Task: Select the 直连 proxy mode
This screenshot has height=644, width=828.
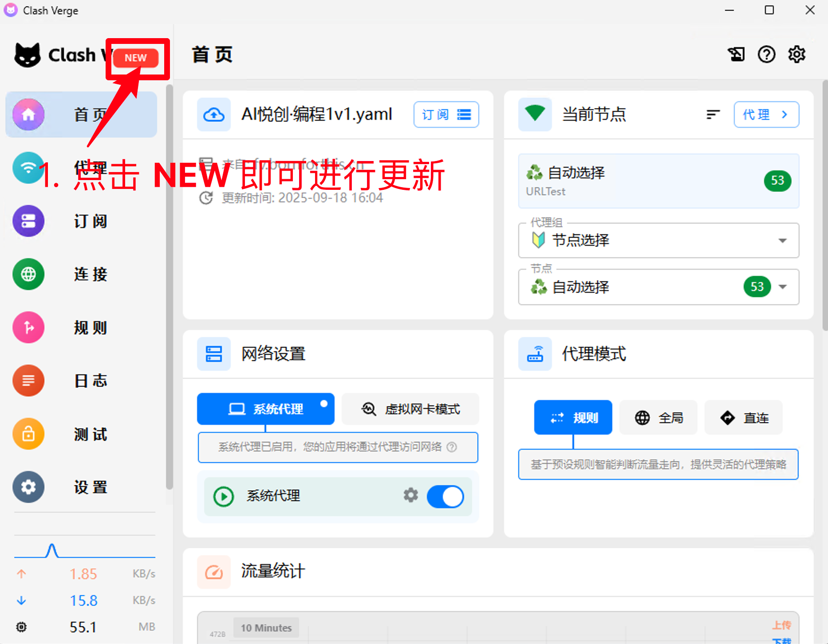Action: [x=744, y=417]
